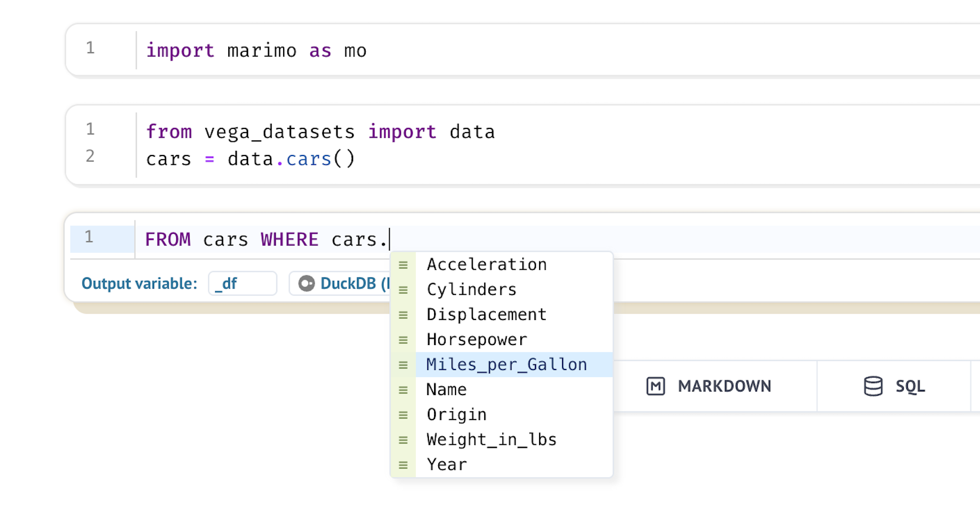This screenshot has height=524, width=980.
Task: Click the column icon beside Horsepower
Action: (x=403, y=340)
